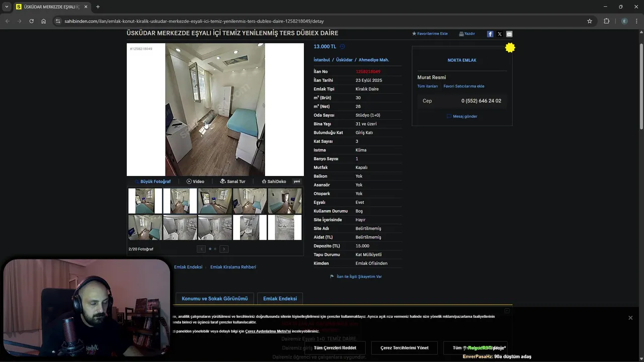Image resolution: width=644 pixels, height=362 pixels.
Task: Switch to Konumu ve Sokak Görünümü tab
Action: pos(215,299)
